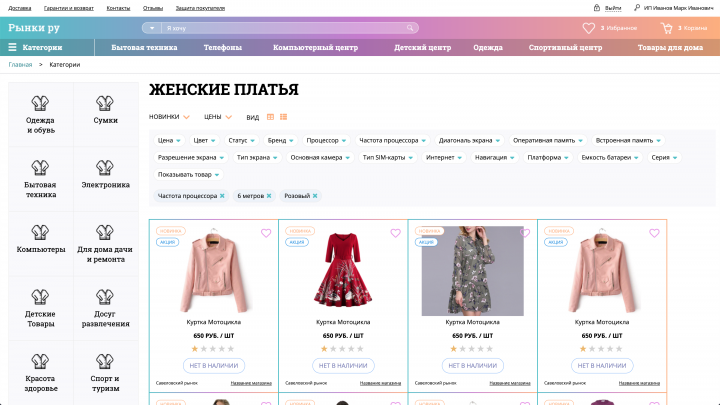Image resolution: width=720 pixels, height=405 pixels.
Task: Open Сумки category icon
Action: (105, 103)
